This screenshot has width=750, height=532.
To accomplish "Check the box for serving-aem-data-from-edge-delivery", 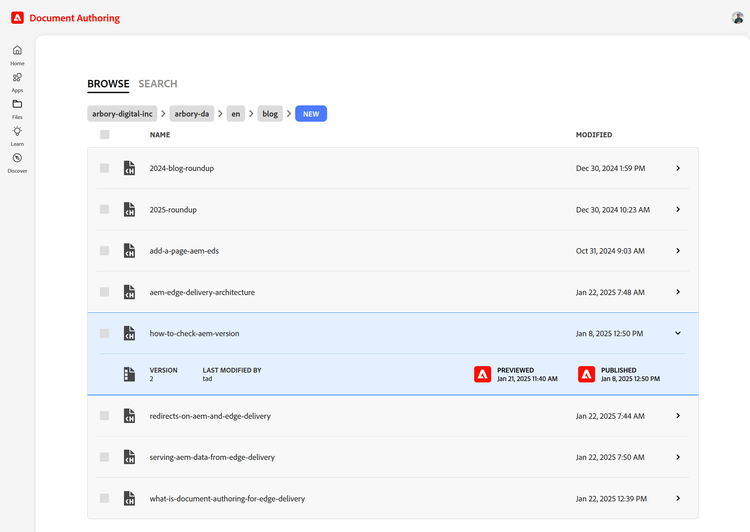I will [104, 457].
